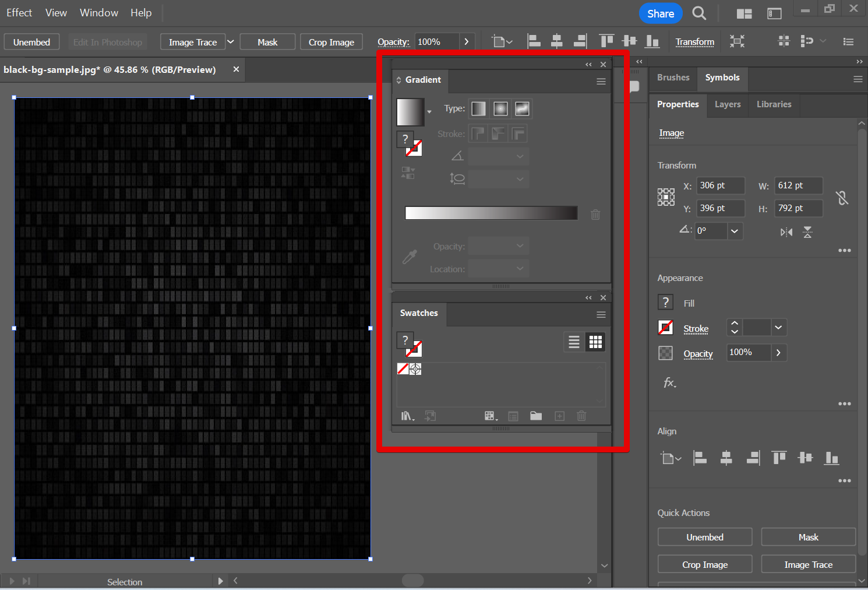Expand the Image Trace presets dropdown
Viewport: 868px width, 590px height.
(x=230, y=42)
